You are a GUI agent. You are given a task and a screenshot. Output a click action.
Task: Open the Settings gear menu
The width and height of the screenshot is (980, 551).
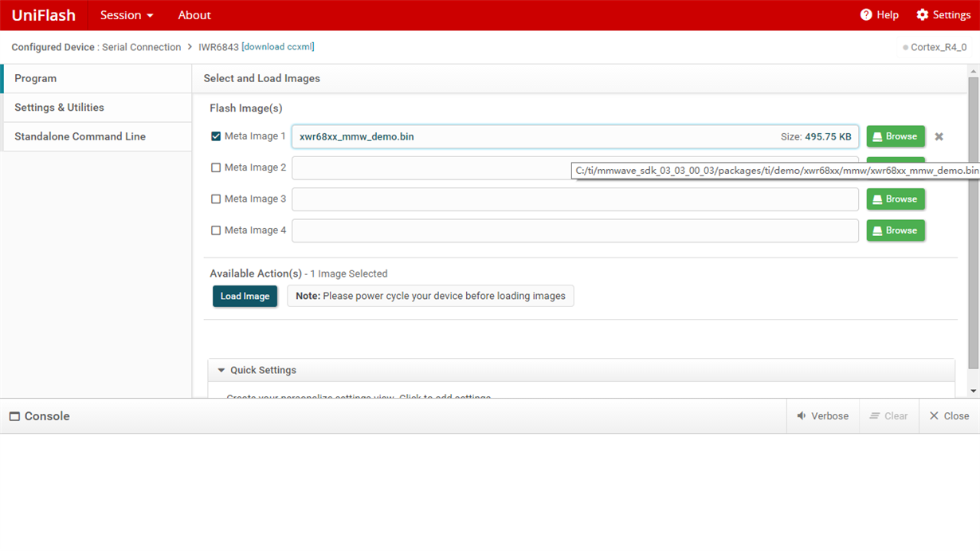943,14
